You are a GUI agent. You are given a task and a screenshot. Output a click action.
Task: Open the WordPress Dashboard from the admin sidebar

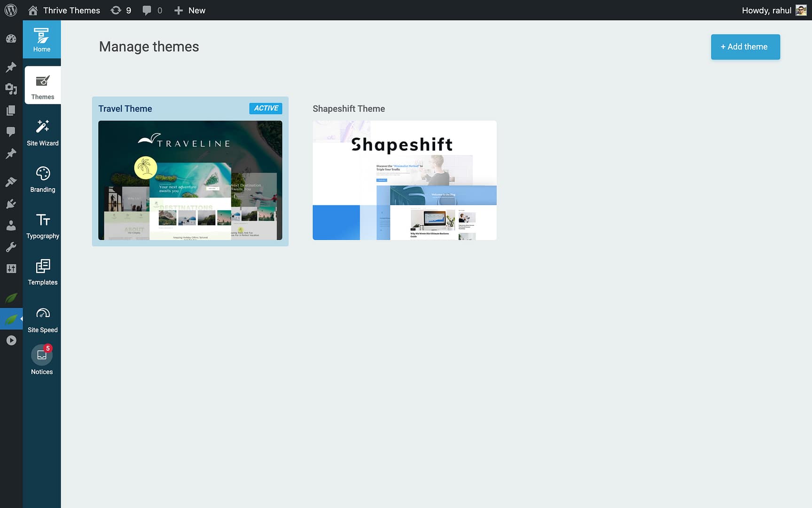coord(11,39)
